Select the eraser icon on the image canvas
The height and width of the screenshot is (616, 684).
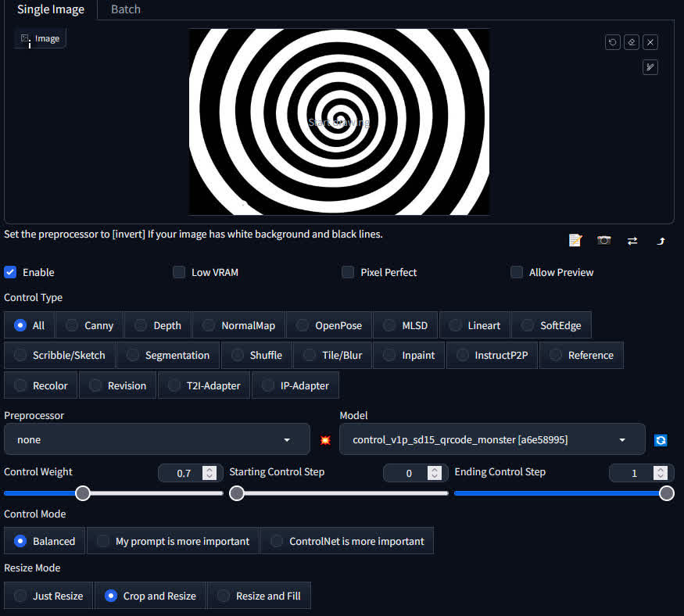(632, 42)
